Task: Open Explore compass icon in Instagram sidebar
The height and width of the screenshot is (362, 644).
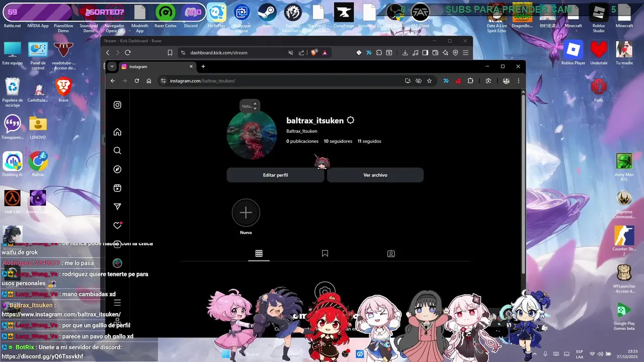Action: coord(117,169)
